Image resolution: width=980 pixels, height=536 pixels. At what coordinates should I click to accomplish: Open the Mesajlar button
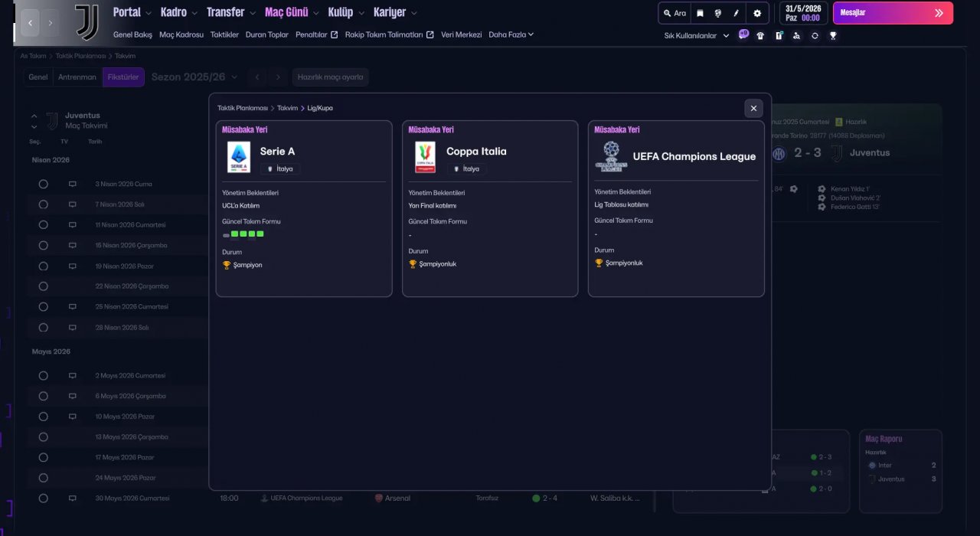tap(893, 13)
